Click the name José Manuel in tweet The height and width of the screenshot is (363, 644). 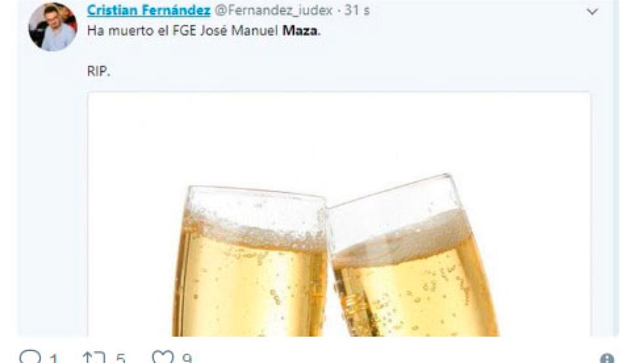[x=239, y=31]
